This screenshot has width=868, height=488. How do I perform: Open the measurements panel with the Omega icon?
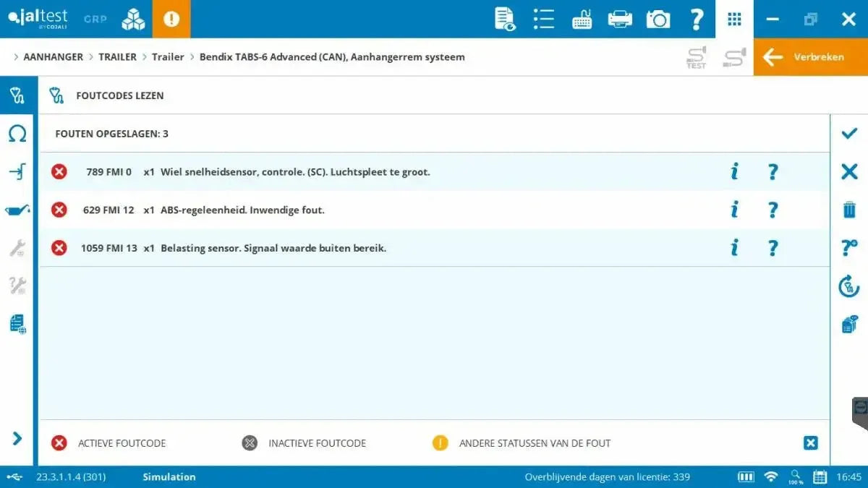point(17,133)
